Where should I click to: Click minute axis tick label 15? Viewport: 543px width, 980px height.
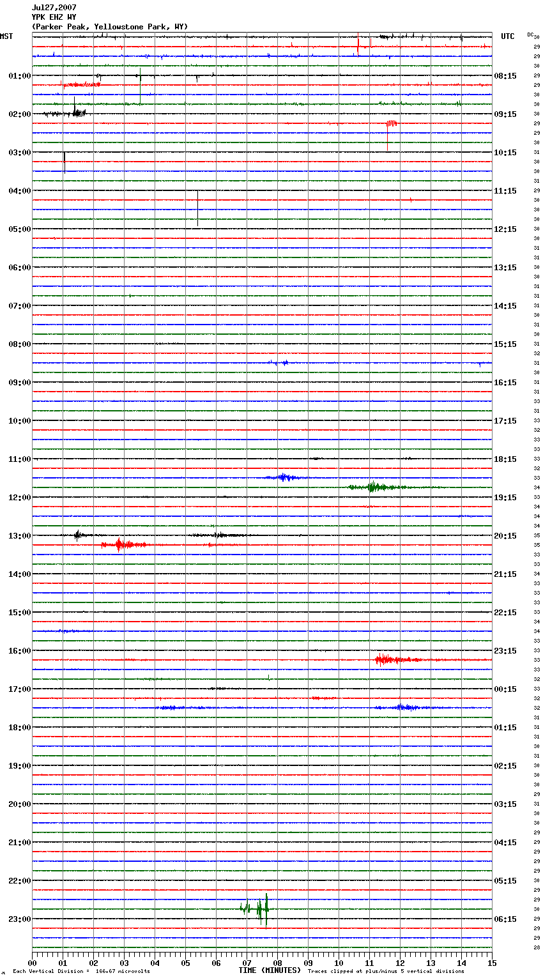point(492,963)
